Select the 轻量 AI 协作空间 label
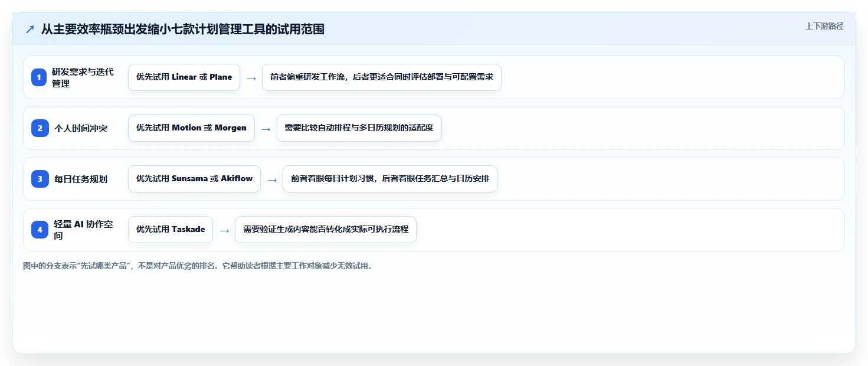This screenshot has width=868, height=366. click(83, 230)
